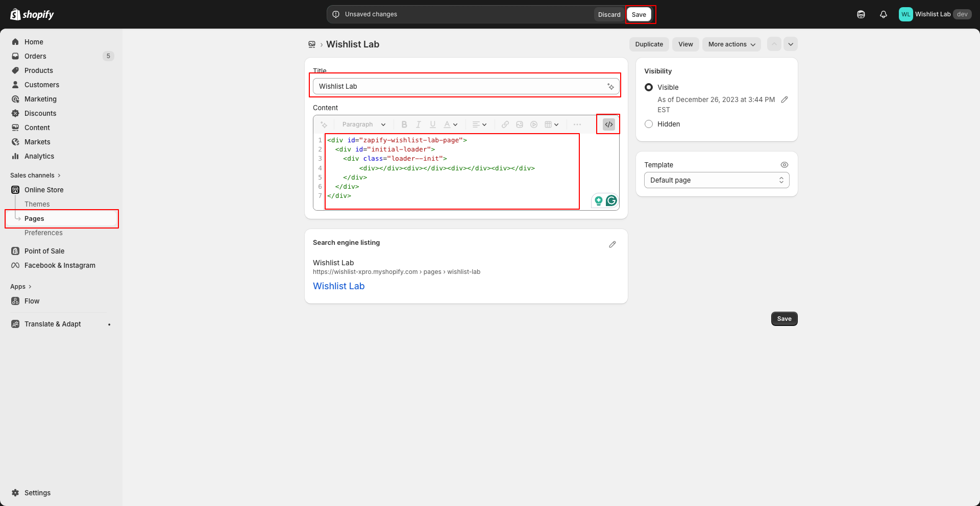The width and height of the screenshot is (980, 506).
Task: Click the AI sparkle icon in editor toolbar
Action: [x=324, y=124]
